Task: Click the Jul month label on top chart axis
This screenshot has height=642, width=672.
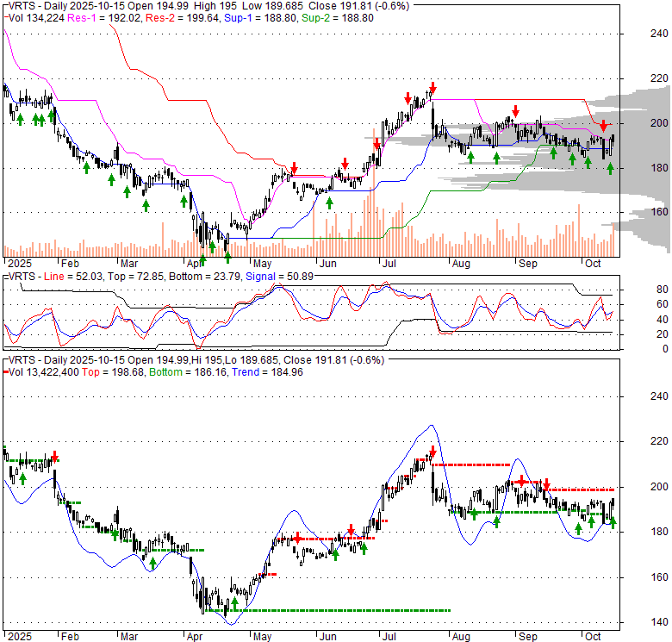Action: click(389, 263)
